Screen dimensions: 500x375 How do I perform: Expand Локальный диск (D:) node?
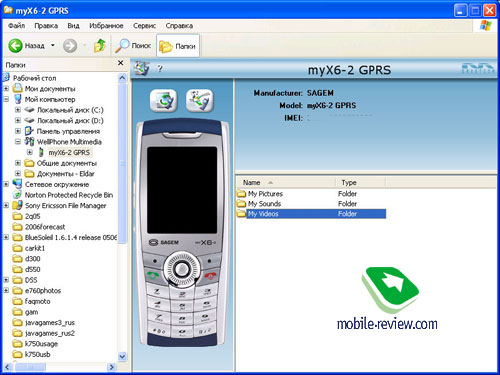coord(18,121)
